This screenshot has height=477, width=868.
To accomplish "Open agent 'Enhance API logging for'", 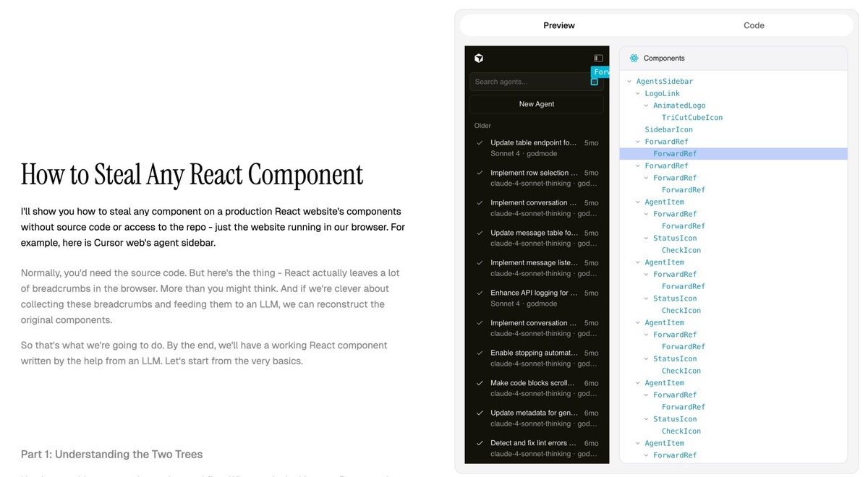I will coord(537,298).
